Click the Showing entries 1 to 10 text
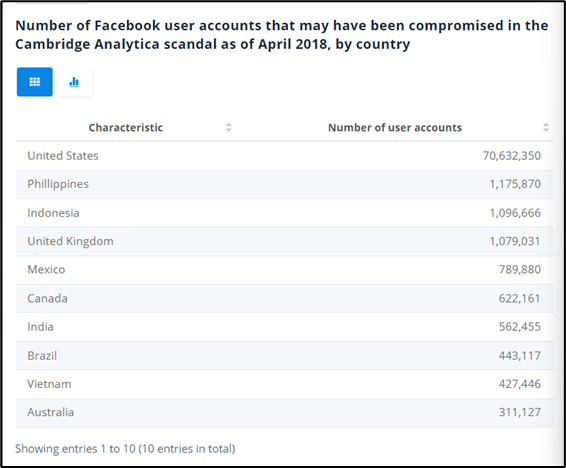 [125, 449]
